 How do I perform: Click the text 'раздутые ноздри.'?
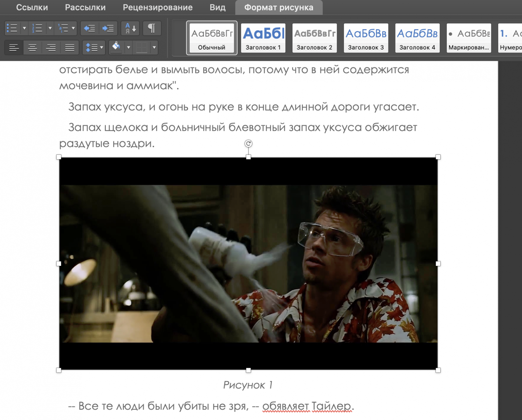tap(107, 143)
